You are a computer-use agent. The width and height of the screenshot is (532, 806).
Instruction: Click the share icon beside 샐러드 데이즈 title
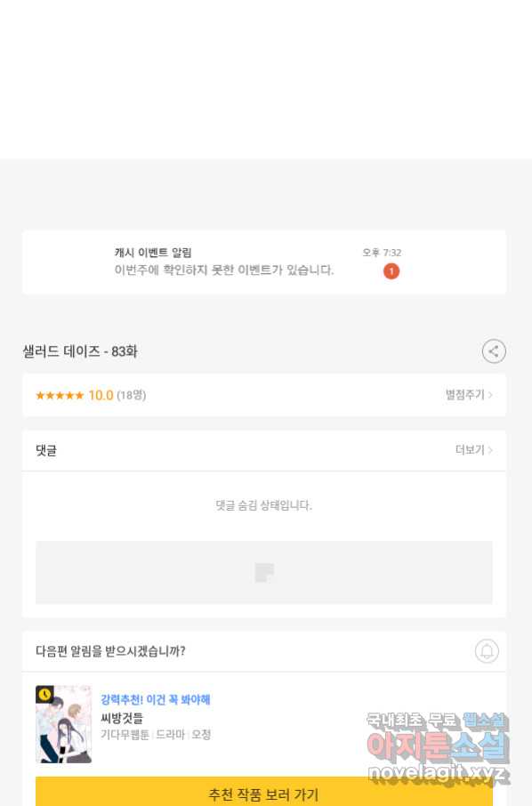(494, 351)
